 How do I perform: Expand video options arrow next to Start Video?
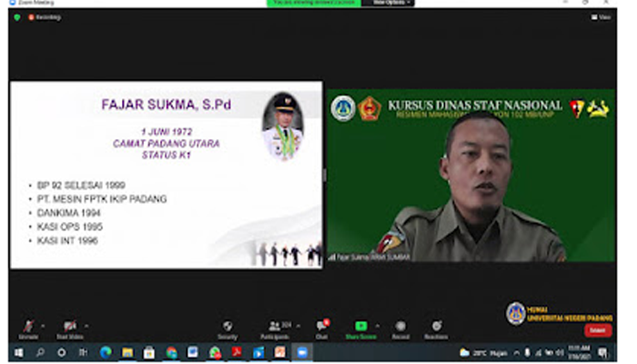pos(86,323)
